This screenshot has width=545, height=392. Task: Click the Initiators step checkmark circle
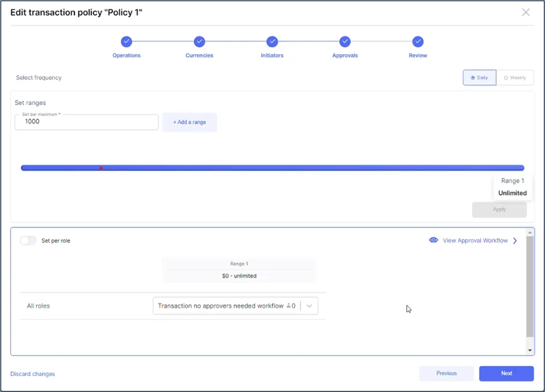[272, 42]
